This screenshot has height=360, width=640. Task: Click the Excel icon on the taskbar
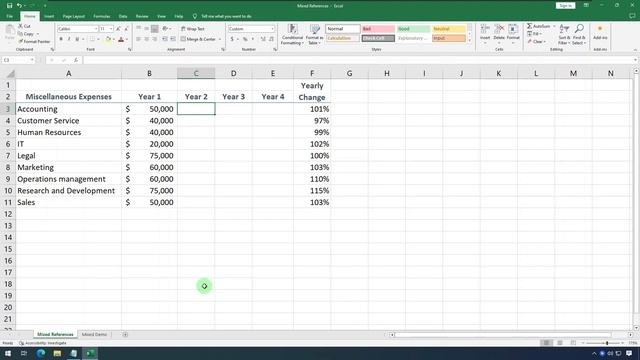coord(90,353)
